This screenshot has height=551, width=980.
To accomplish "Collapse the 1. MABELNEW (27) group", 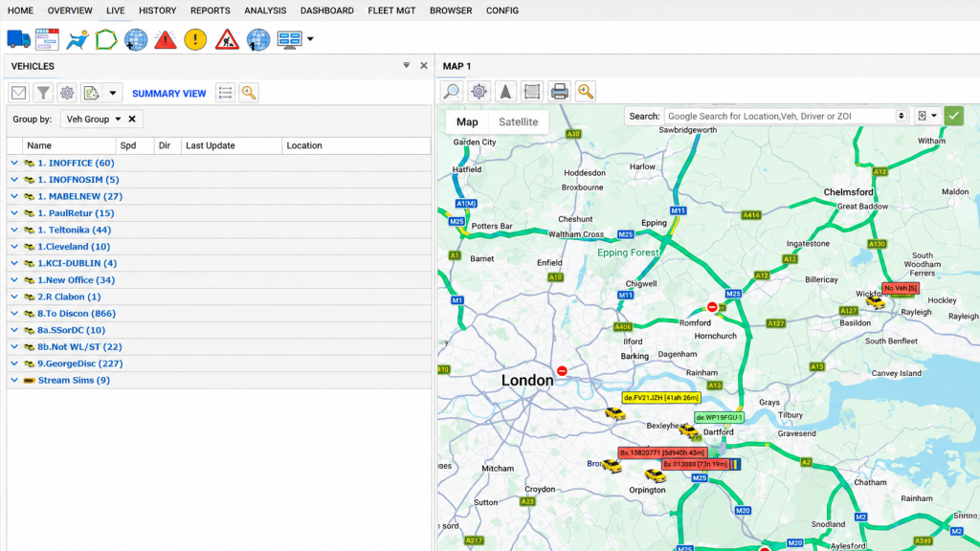I will coord(14,196).
